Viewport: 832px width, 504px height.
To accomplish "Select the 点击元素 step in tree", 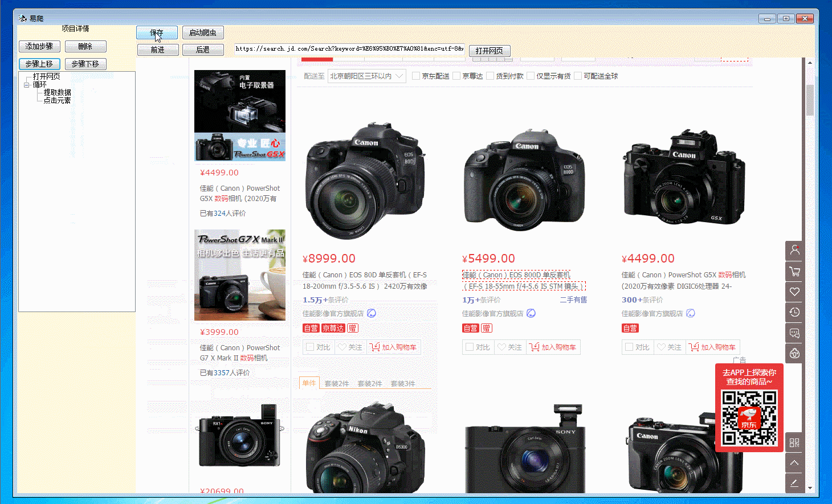I will point(58,100).
